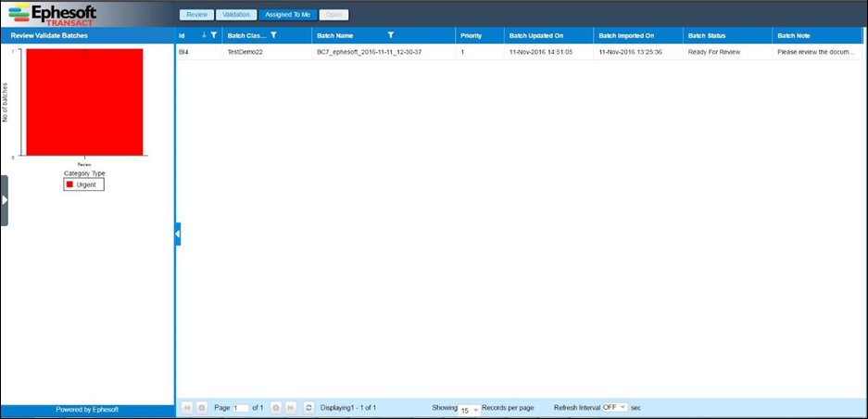Click the Ephesoft Transact logo

tap(53, 14)
